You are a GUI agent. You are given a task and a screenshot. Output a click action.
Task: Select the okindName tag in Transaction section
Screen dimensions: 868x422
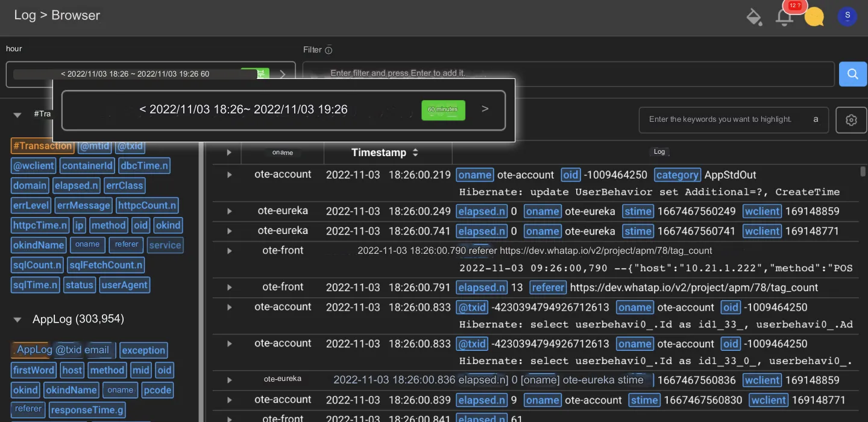[39, 245]
